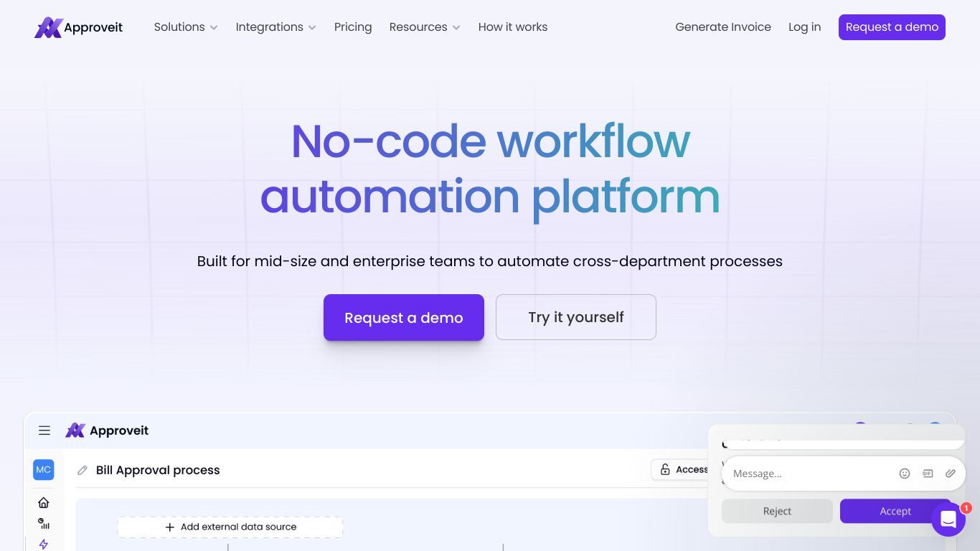Click the Reject button
Screen dimensions: 980x551
[777, 511]
